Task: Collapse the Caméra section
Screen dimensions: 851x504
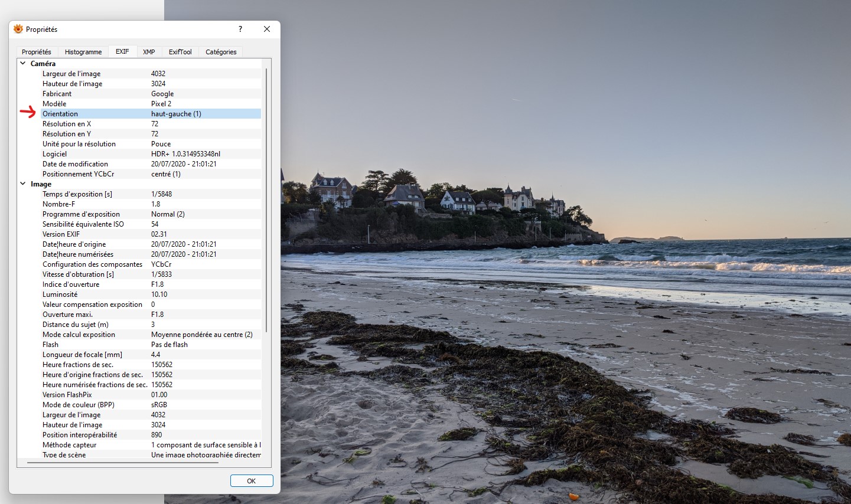Action: point(23,63)
